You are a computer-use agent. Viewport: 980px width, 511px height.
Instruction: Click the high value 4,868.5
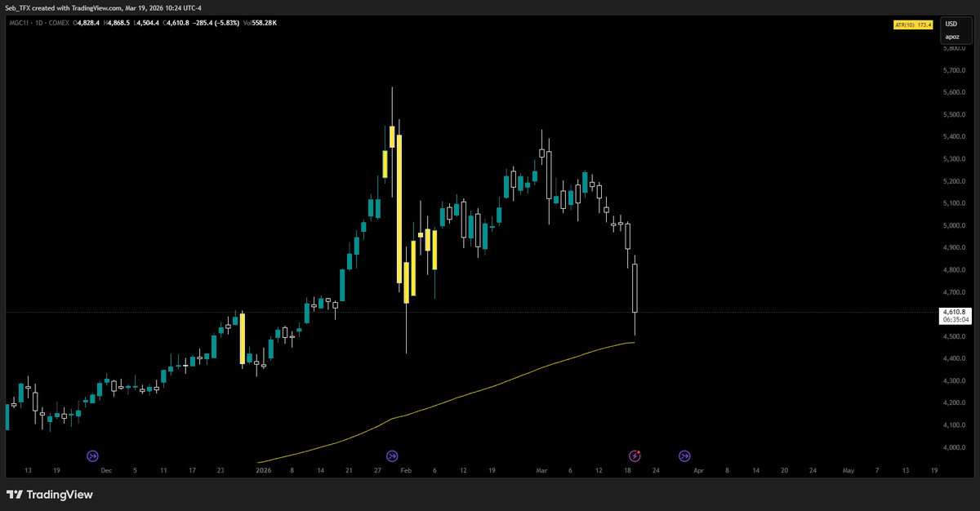click(x=118, y=23)
